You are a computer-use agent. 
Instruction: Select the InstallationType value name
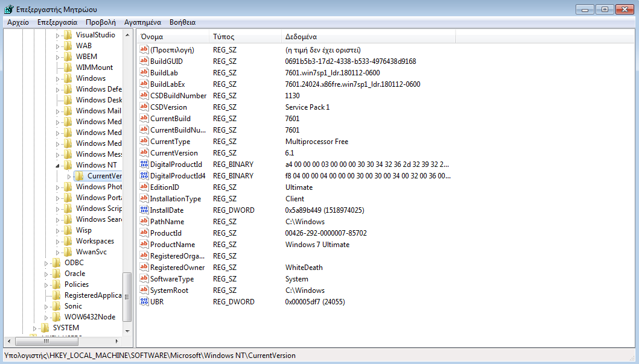[x=175, y=199]
